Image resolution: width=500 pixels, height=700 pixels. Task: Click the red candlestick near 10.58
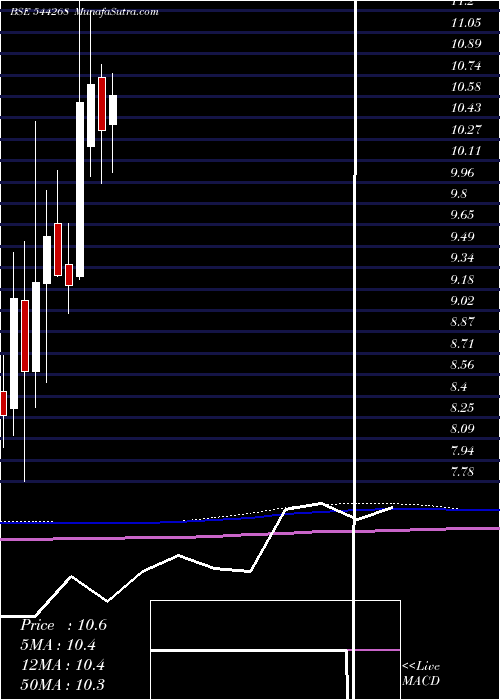102,104
